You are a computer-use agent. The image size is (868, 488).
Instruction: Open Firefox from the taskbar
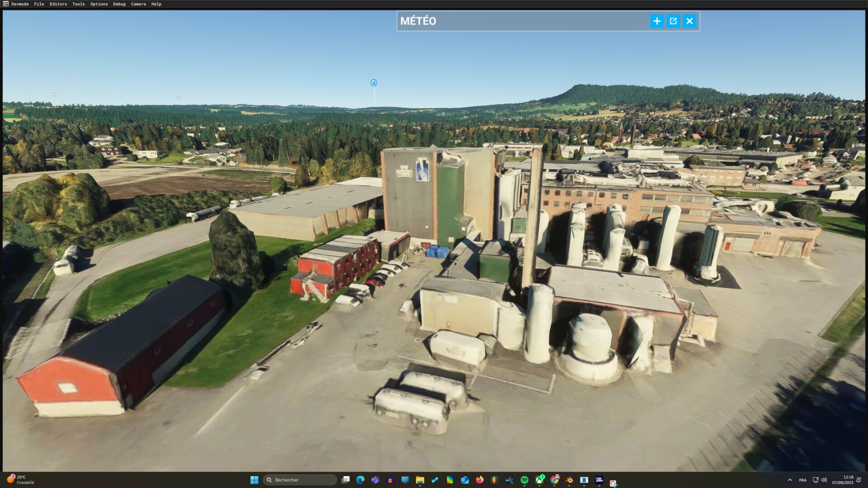(480, 480)
